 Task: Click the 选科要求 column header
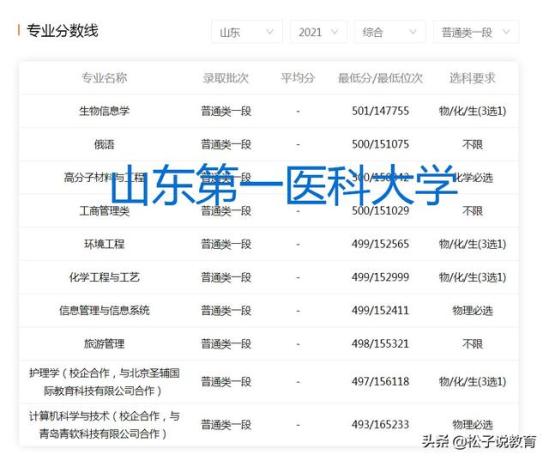472,78
